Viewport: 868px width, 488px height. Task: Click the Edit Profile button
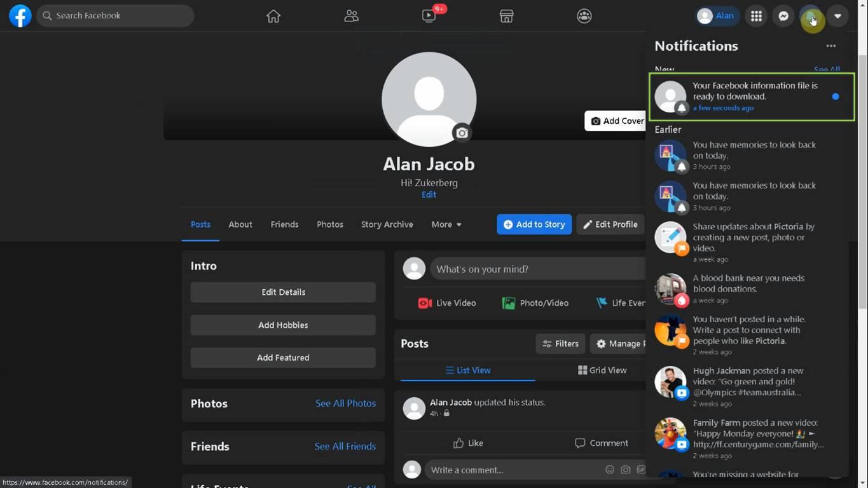pyautogui.click(x=610, y=224)
